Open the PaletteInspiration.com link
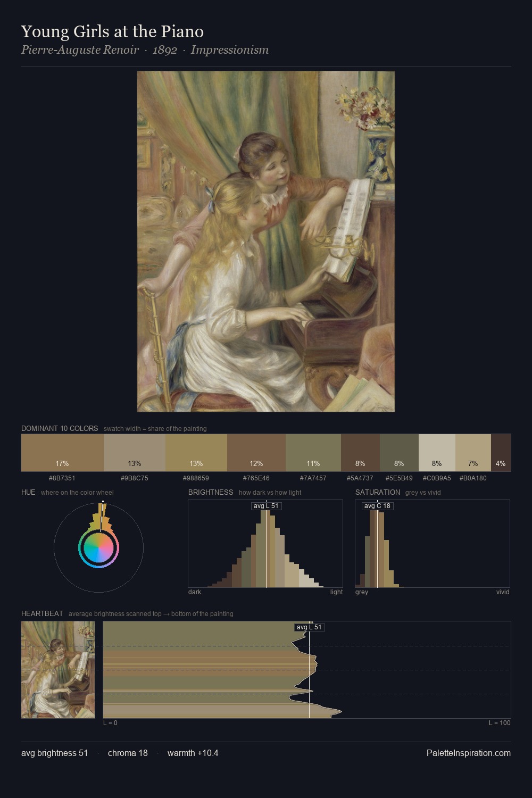The height and width of the screenshot is (798, 532). tap(469, 753)
